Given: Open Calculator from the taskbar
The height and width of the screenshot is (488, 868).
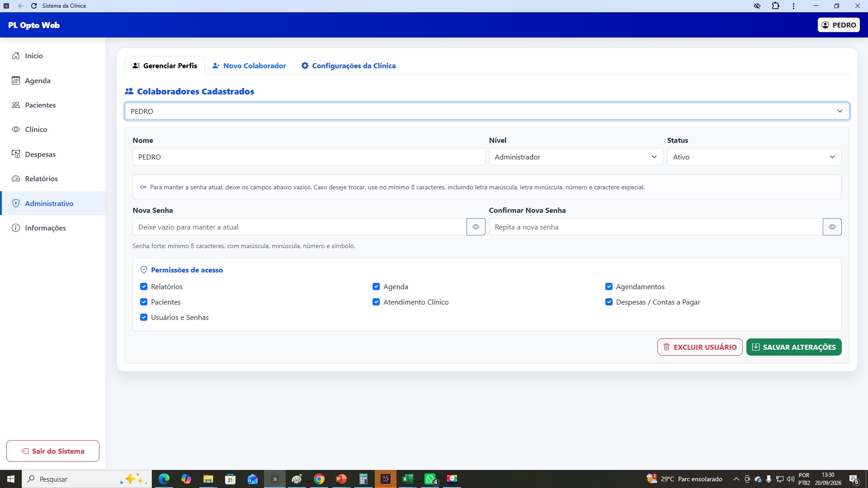Looking at the screenshot, I should click(363, 479).
